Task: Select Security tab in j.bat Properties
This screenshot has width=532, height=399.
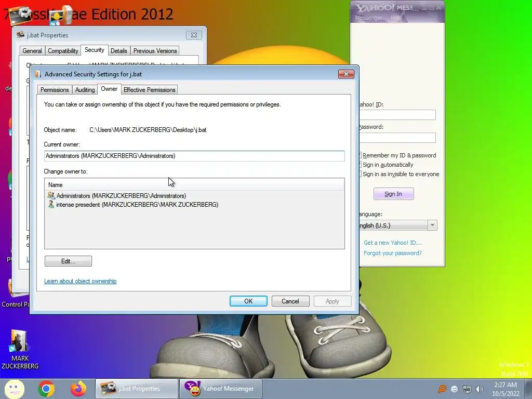Action: tap(95, 50)
